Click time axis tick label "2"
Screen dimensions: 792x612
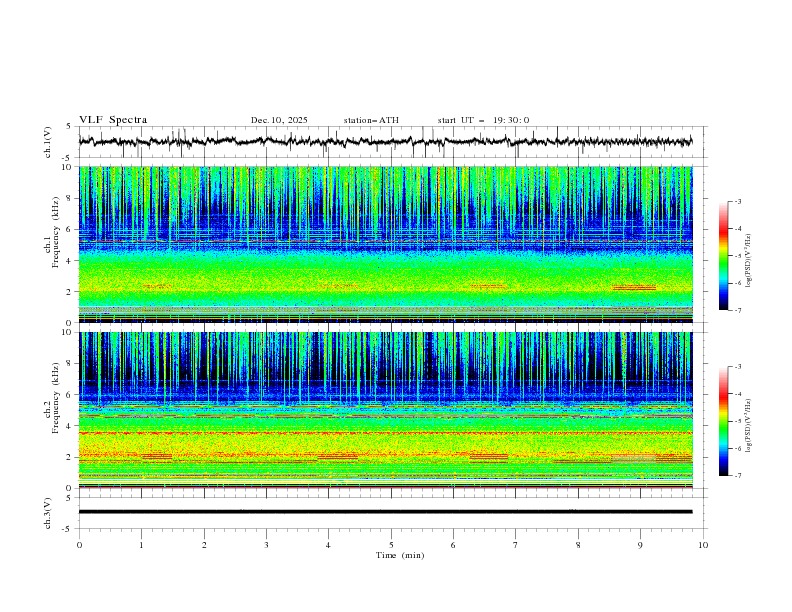(x=204, y=545)
